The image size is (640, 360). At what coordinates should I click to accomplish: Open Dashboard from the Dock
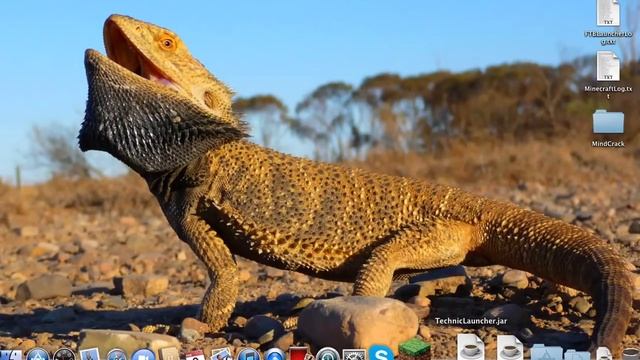click(x=64, y=354)
